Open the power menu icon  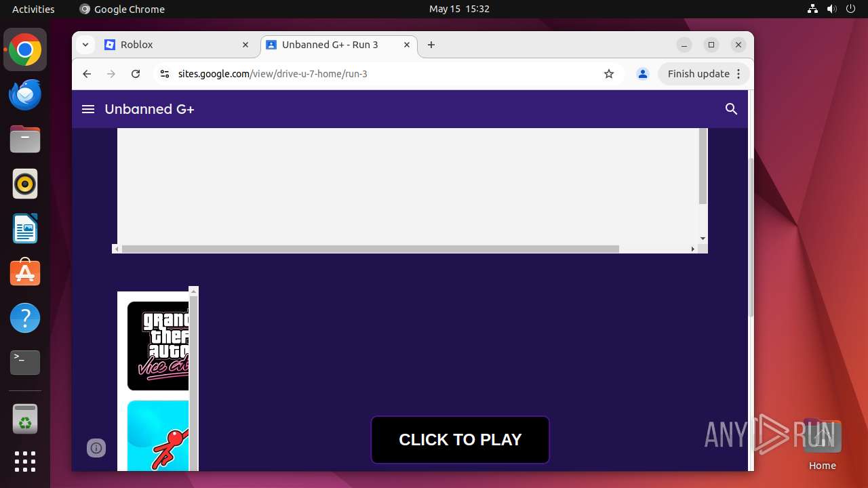[x=850, y=9]
